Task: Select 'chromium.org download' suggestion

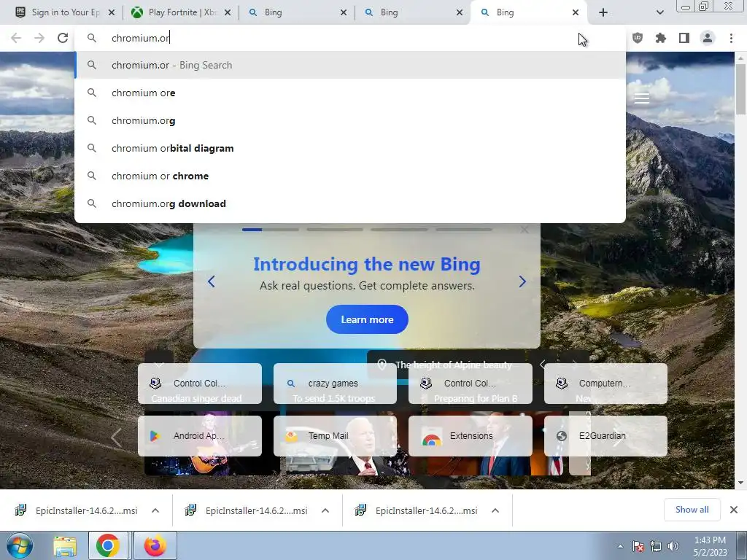Action: (x=350, y=203)
